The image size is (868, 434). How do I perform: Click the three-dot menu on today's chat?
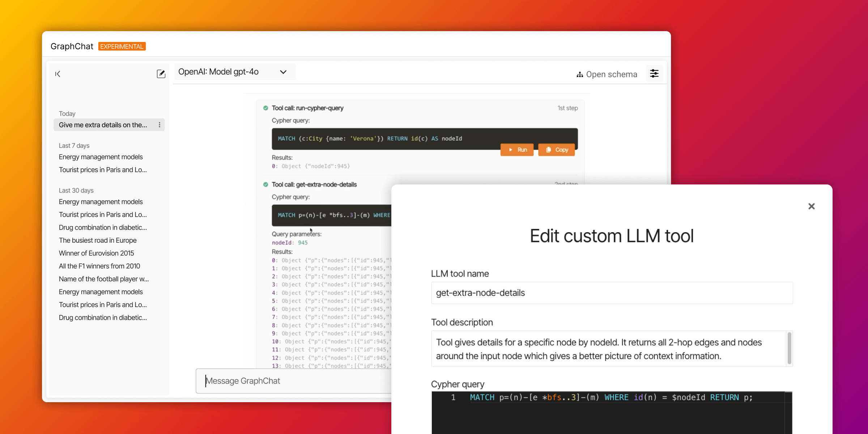159,125
